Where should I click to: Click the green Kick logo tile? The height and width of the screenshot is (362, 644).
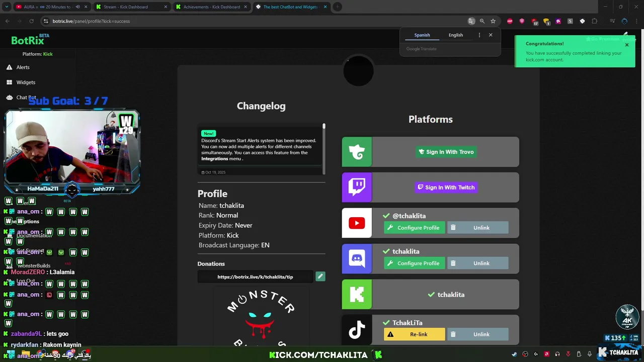[x=357, y=294]
